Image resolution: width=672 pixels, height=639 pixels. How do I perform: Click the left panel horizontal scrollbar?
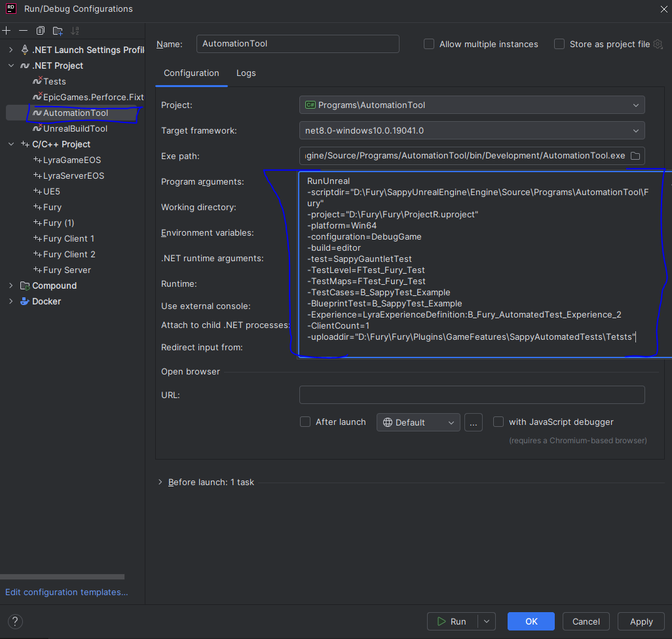click(62, 577)
